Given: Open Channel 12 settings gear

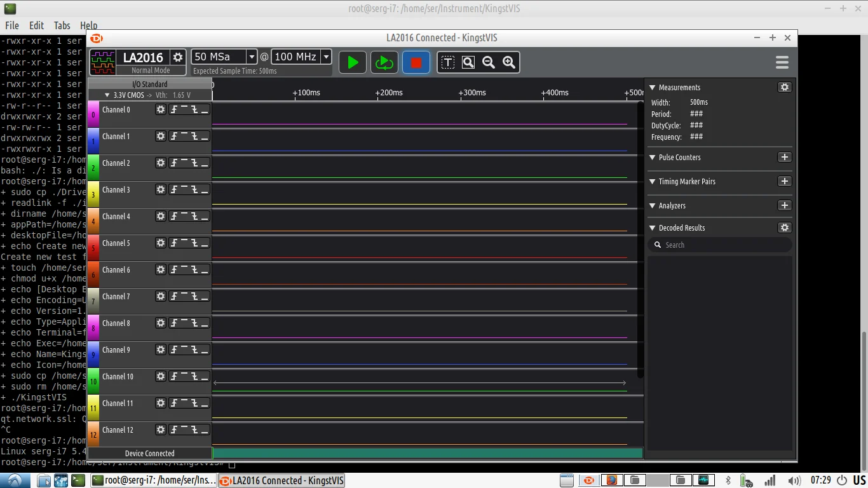Looking at the screenshot, I should coord(161,430).
